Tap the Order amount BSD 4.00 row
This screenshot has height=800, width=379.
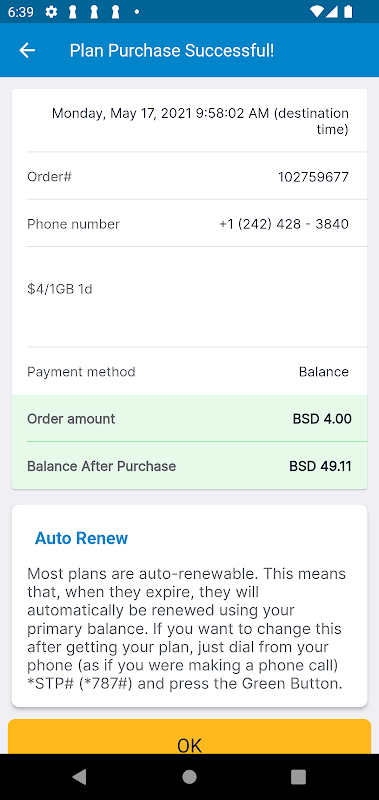pos(189,418)
